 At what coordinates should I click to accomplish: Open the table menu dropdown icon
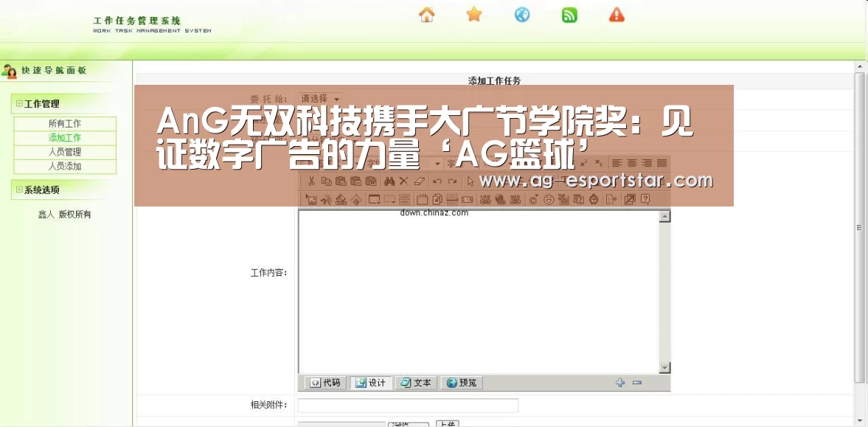pos(374,199)
